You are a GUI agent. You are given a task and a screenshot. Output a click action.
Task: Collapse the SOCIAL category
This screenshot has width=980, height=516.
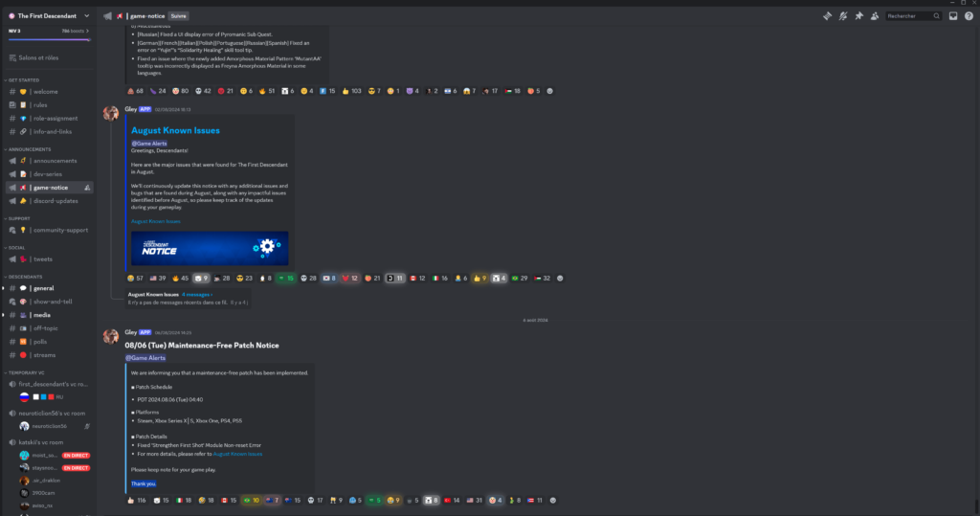click(16, 248)
